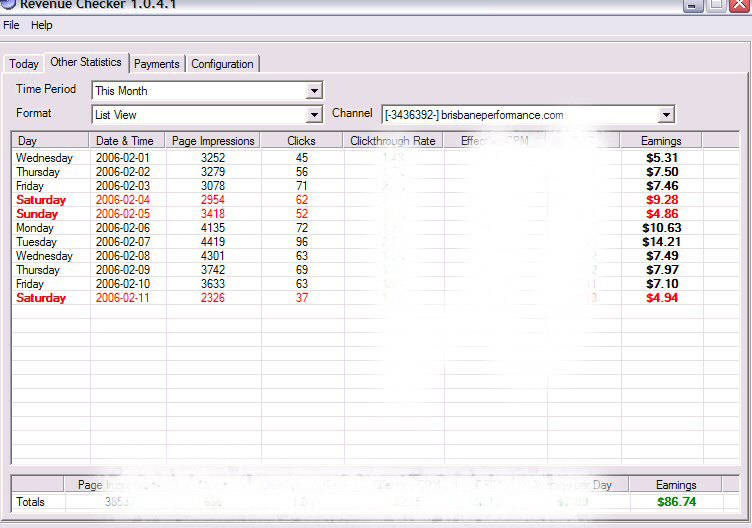Viewport: 752px width, 528px height.
Task: Click the Page Impressions column header
Action: pyautogui.click(x=213, y=141)
